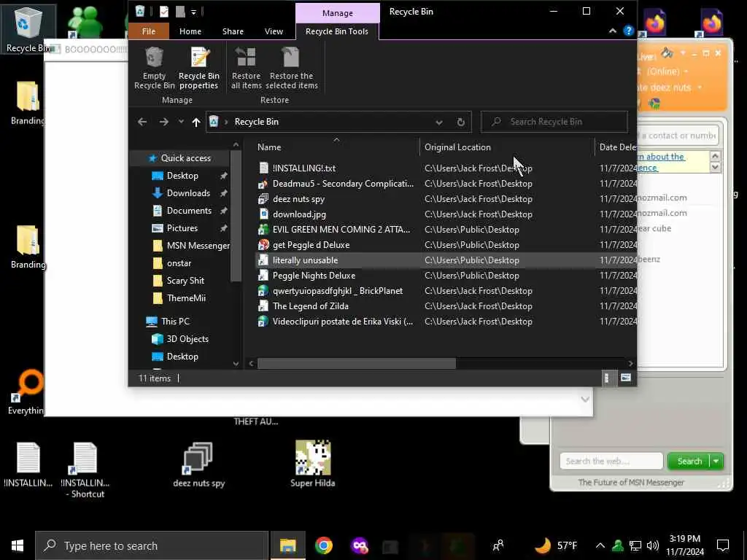Click the Manage contextual tab
The image size is (747, 560).
[337, 13]
